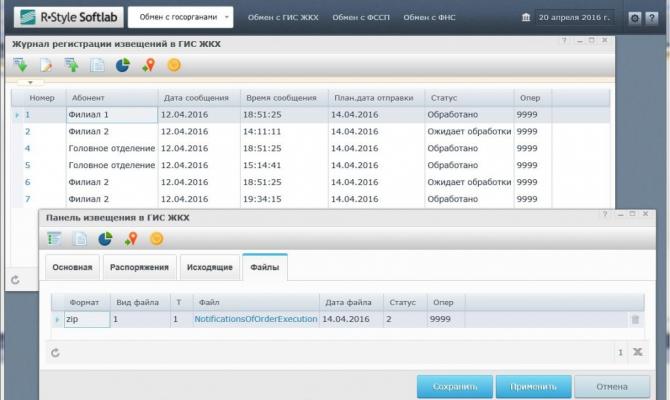Click the red location pin icon in journal toolbar
670x400 pixels.
click(148, 65)
